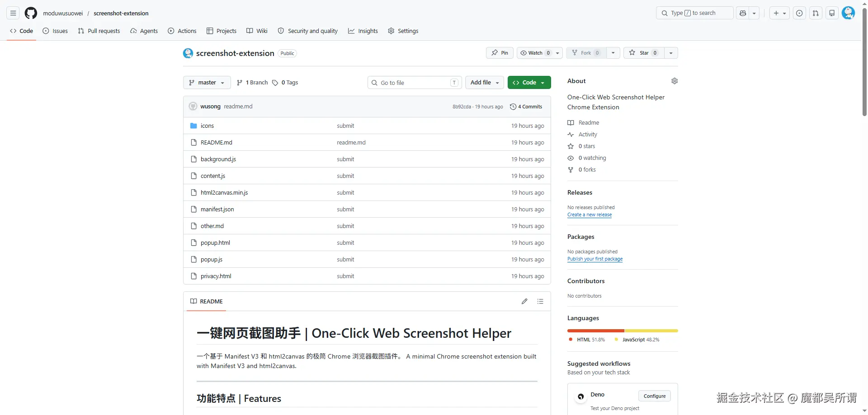The width and height of the screenshot is (868, 415).
Task: View the Insights tab
Action: pyautogui.click(x=363, y=31)
